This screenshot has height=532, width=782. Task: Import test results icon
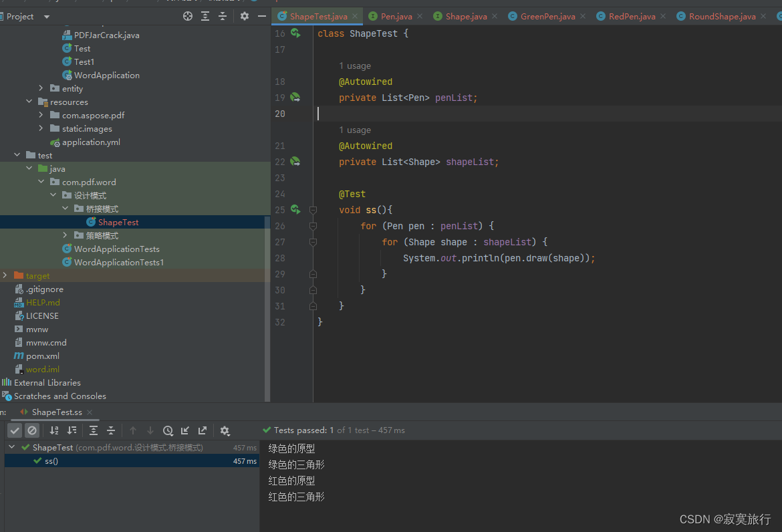pyautogui.click(x=185, y=430)
